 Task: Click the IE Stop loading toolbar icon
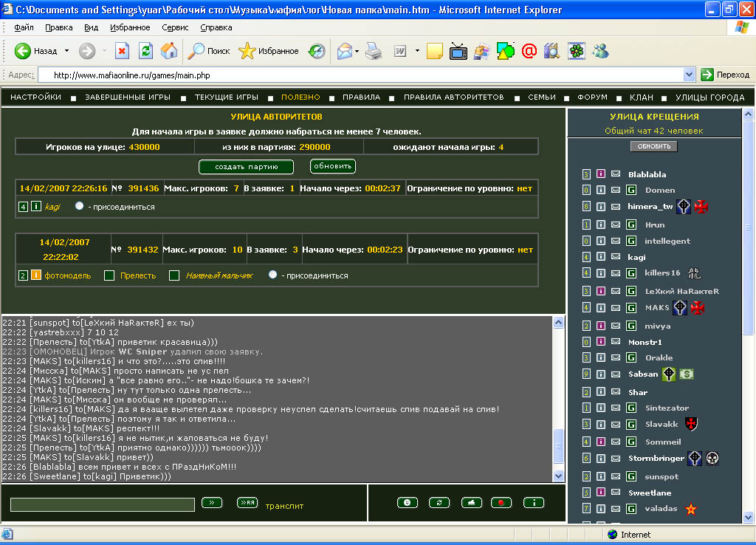122,51
